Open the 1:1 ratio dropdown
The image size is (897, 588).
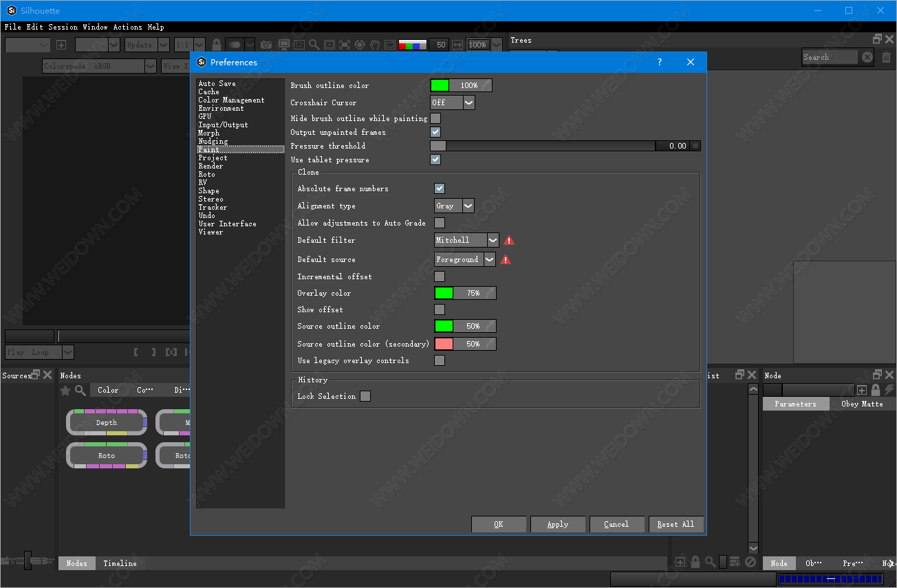189,45
